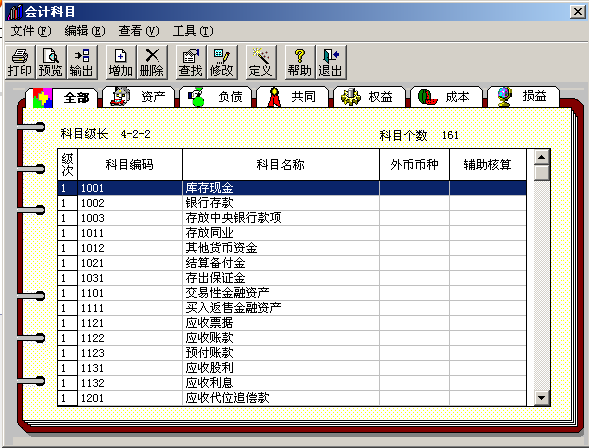Add a new account with 增加
589x448 pixels.
(121, 62)
